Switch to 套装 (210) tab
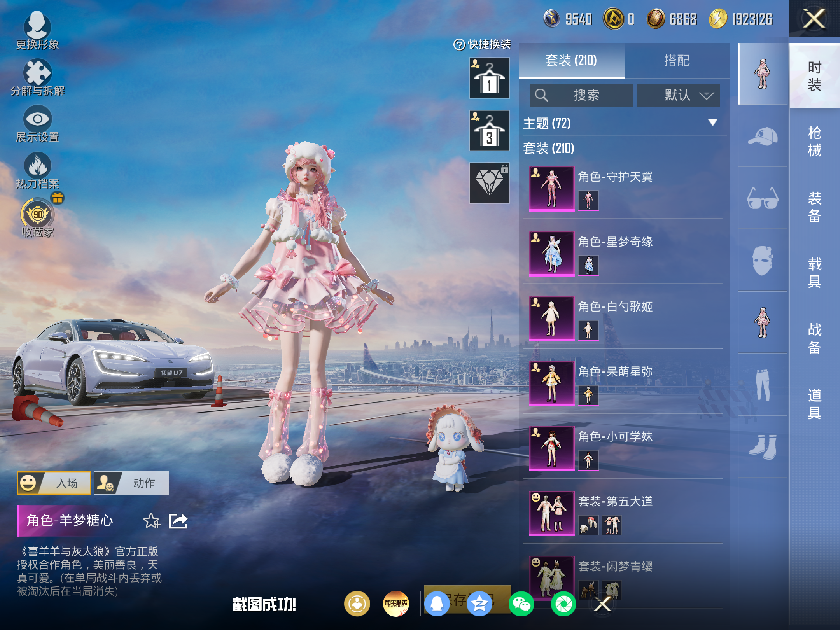840x630 pixels. pyautogui.click(x=571, y=60)
